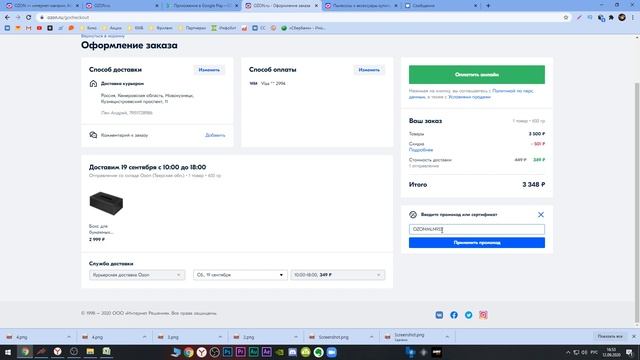The image size is (640, 360).
Task: Close the OZON checkout tab
Action: (316, 6)
